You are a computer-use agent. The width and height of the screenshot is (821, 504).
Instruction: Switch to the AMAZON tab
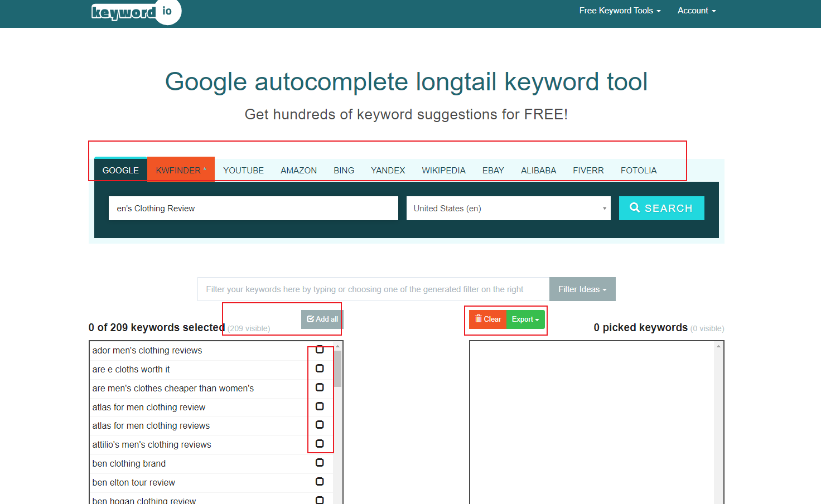click(298, 171)
